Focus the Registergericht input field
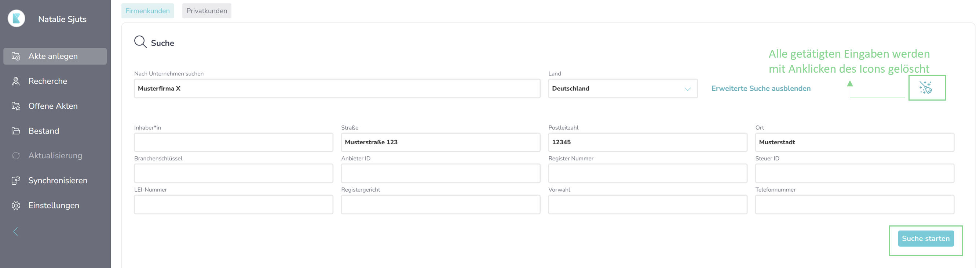 coord(440,204)
